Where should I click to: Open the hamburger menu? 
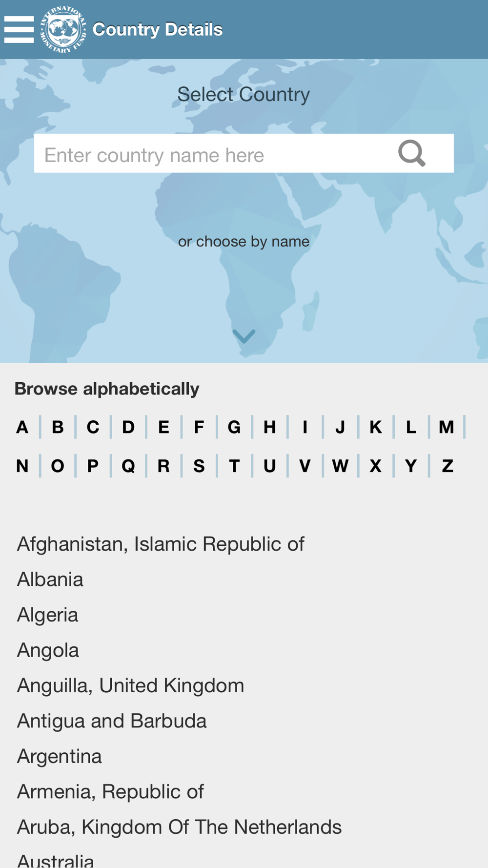click(19, 29)
